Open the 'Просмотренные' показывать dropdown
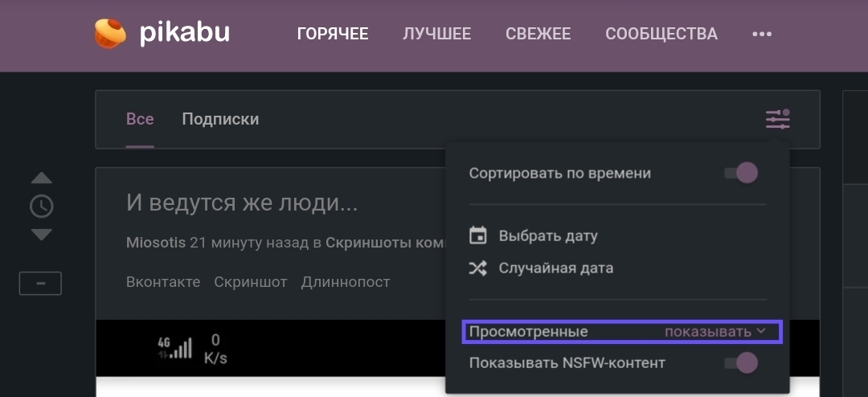Viewport: 868px width, 397px height. click(x=714, y=331)
